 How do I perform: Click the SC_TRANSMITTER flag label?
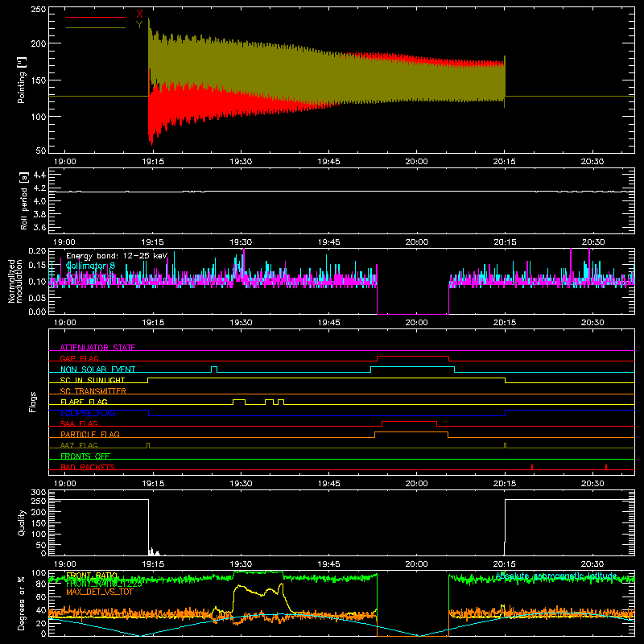[93, 391]
